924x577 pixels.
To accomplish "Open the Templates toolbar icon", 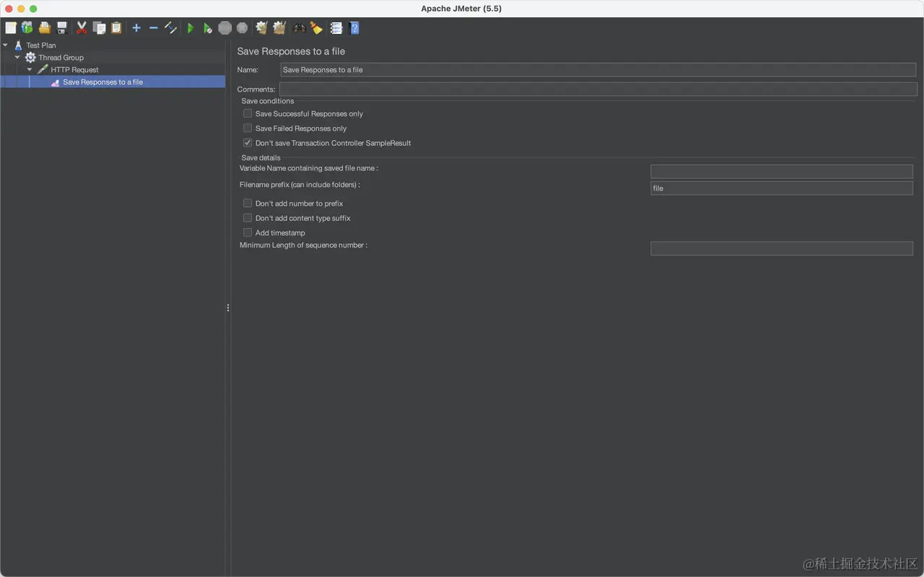I will tap(27, 28).
